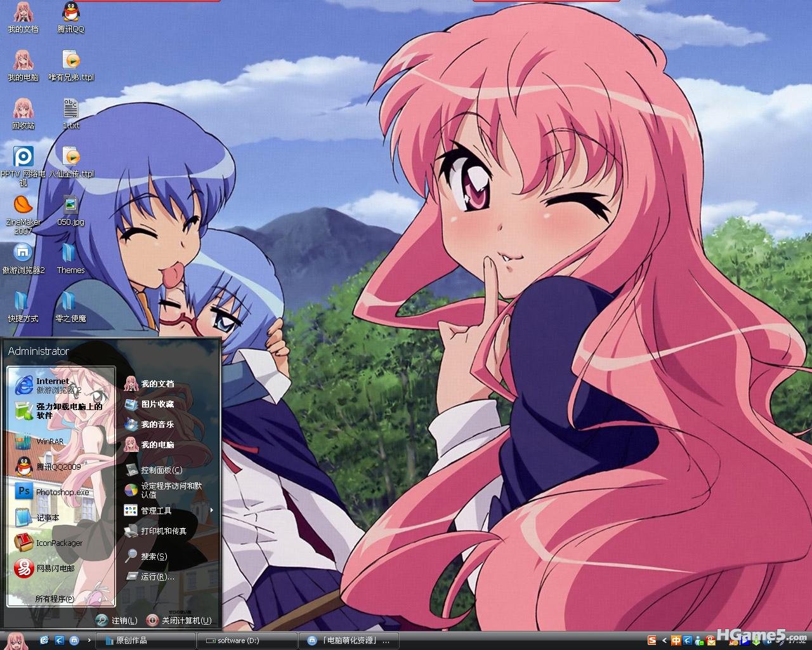Click 搜索(S) search in Start menu

click(x=169, y=556)
